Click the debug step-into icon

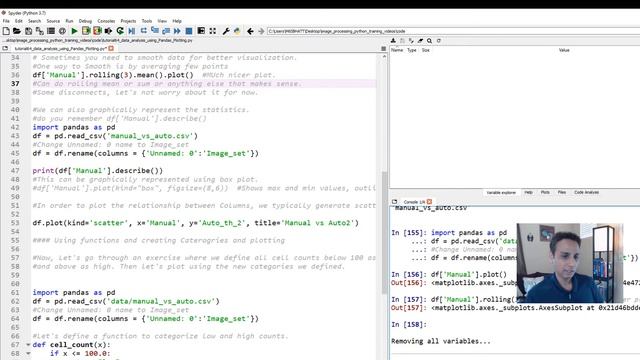pos(155,31)
